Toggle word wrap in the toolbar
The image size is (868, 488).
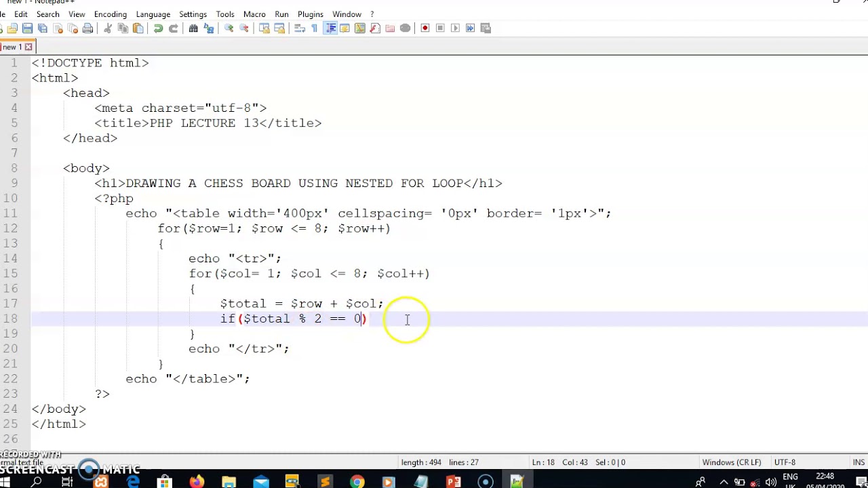300,28
